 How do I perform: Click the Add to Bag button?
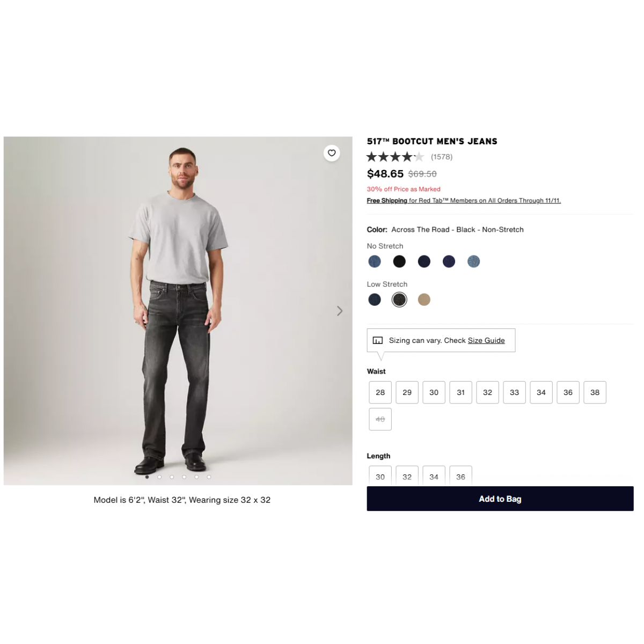tap(500, 499)
